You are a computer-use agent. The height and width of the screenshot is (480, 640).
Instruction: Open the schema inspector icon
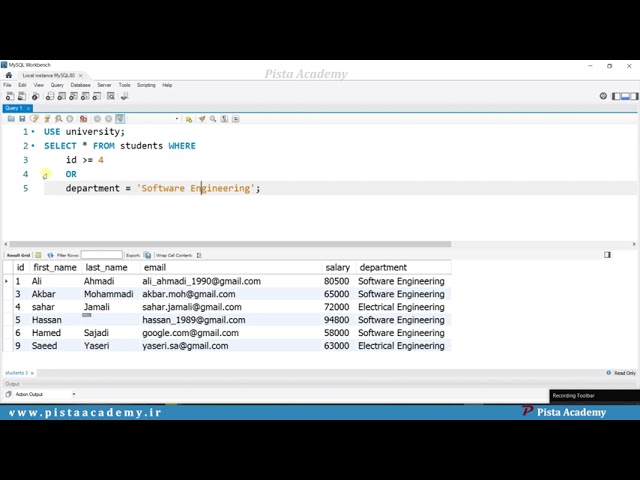tap(36, 96)
